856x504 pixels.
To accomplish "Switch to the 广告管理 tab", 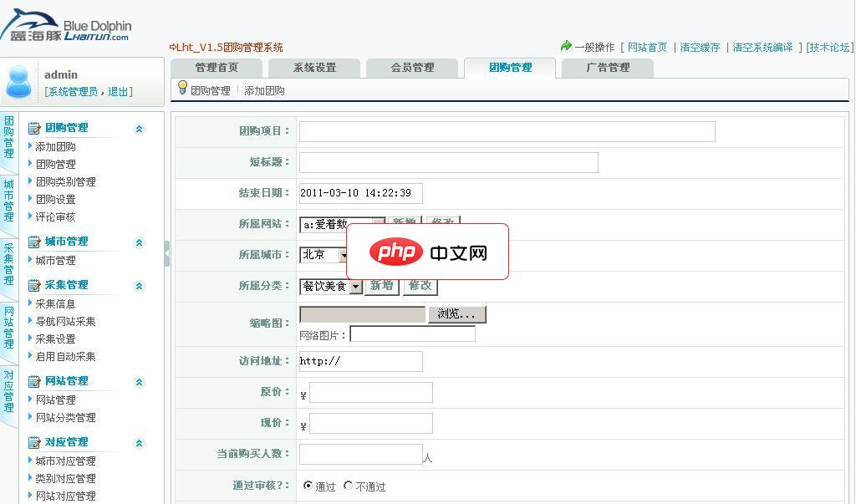I will tap(606, 67).
